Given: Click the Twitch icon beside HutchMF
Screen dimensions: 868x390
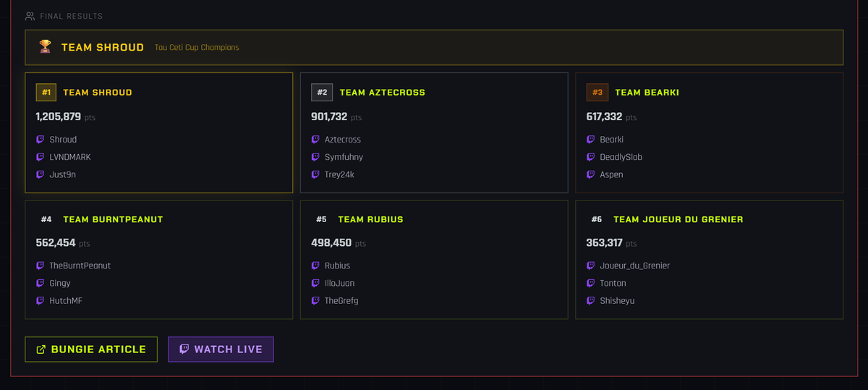Looking at the screenshot, I should click(41, 300).
